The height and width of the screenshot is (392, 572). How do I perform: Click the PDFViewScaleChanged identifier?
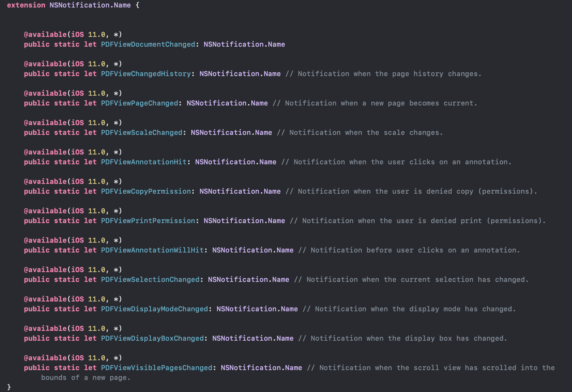pyautogui.click(x=141, y=133)
